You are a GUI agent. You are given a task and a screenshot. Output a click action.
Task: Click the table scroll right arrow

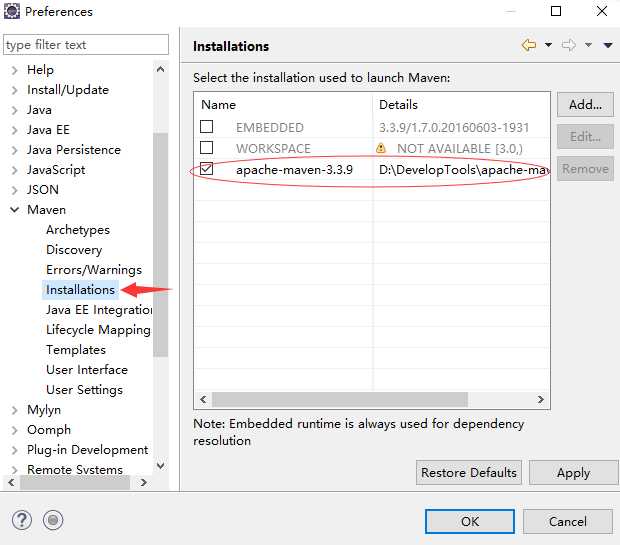click(x=541, y=399)
